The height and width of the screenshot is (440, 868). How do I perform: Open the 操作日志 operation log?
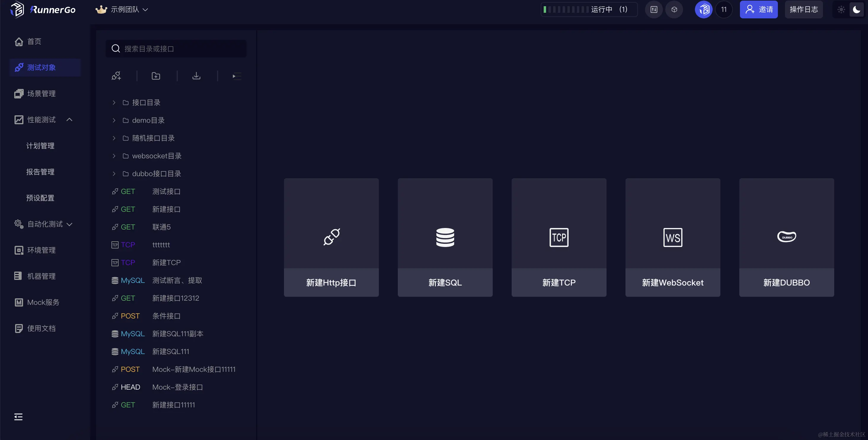pos(803,9)
